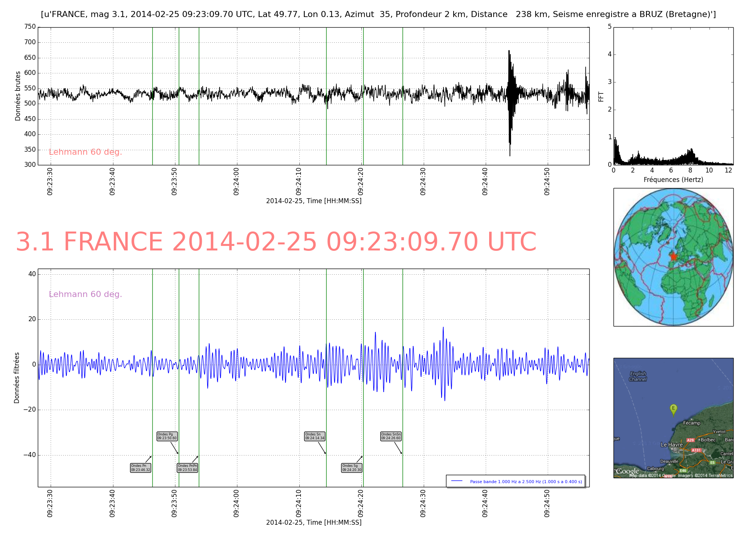Click the Ondes Pn annotation box
756x541 pixels.
[x=141, y=468]
